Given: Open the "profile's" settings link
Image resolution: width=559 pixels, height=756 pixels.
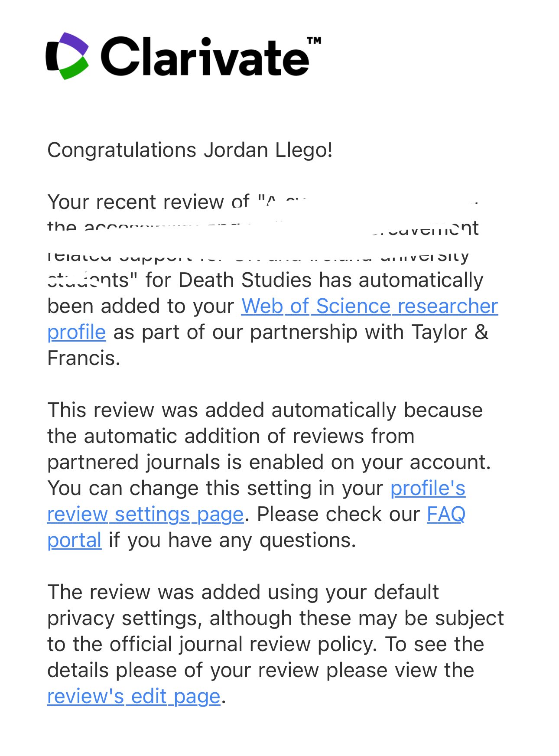Looking at the screenshot, I should tap(428, 488).
